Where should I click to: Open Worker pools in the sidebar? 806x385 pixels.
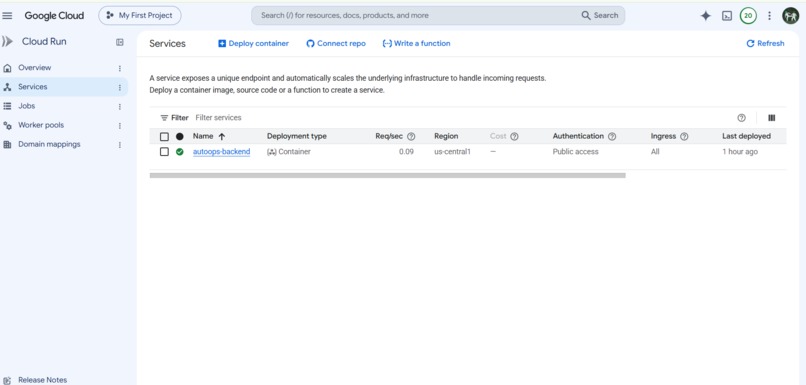coord(41,125)
